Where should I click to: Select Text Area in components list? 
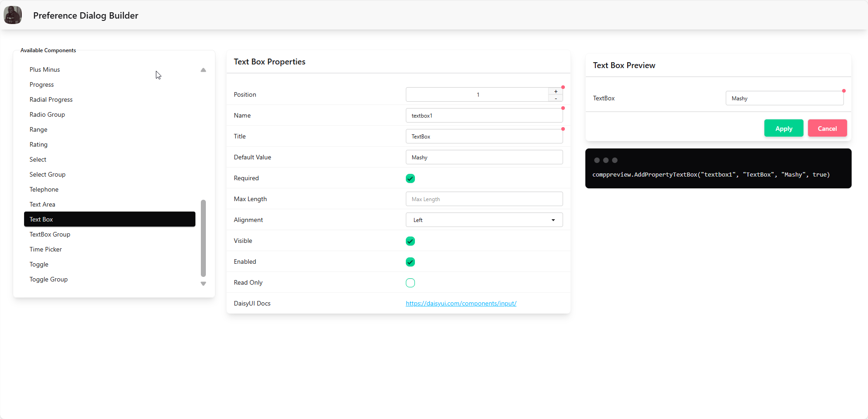pos(42,204)
